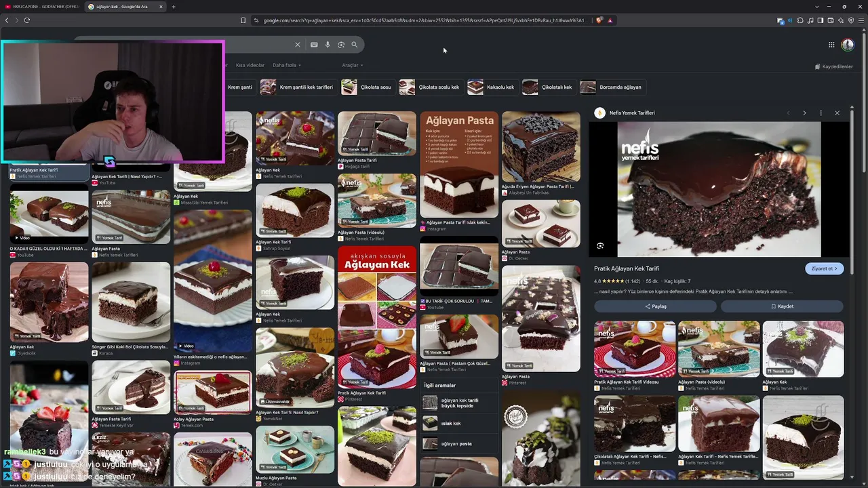Close the image preview panel
Viewport: 868px width, 488px height.
pyautogui.click(x=837, y=113)
